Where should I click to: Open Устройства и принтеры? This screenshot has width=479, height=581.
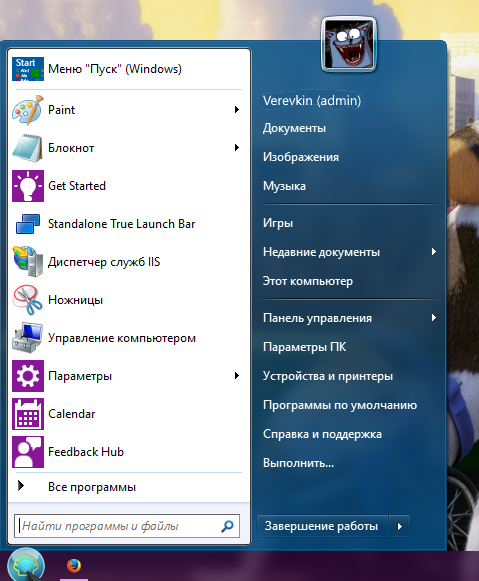pos(328,376)
